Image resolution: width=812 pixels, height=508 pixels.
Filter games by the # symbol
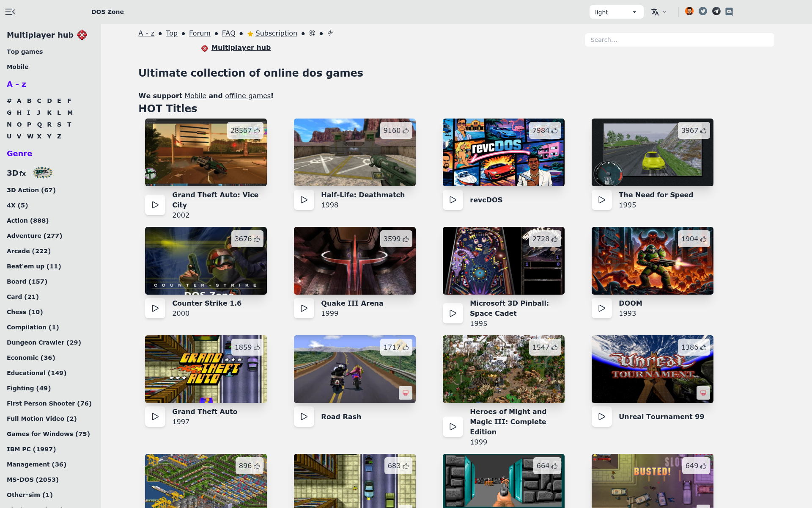9,101
